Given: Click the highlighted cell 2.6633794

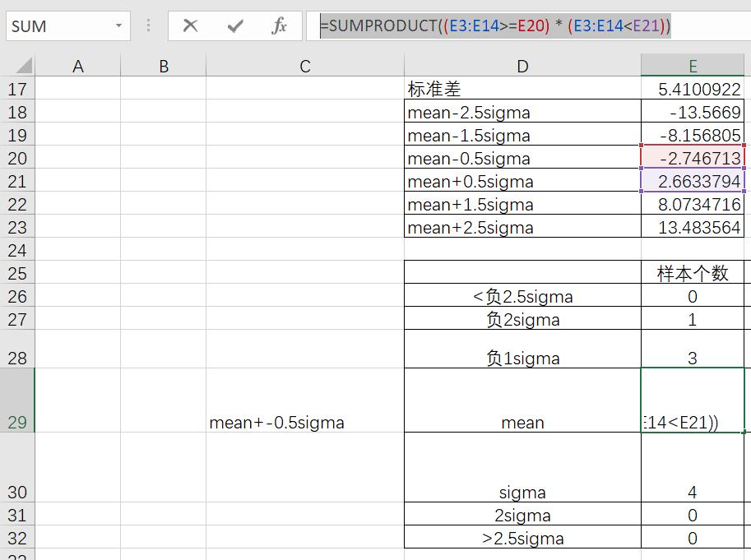Looking at the screenshot, I should click(x=693, y=180).
